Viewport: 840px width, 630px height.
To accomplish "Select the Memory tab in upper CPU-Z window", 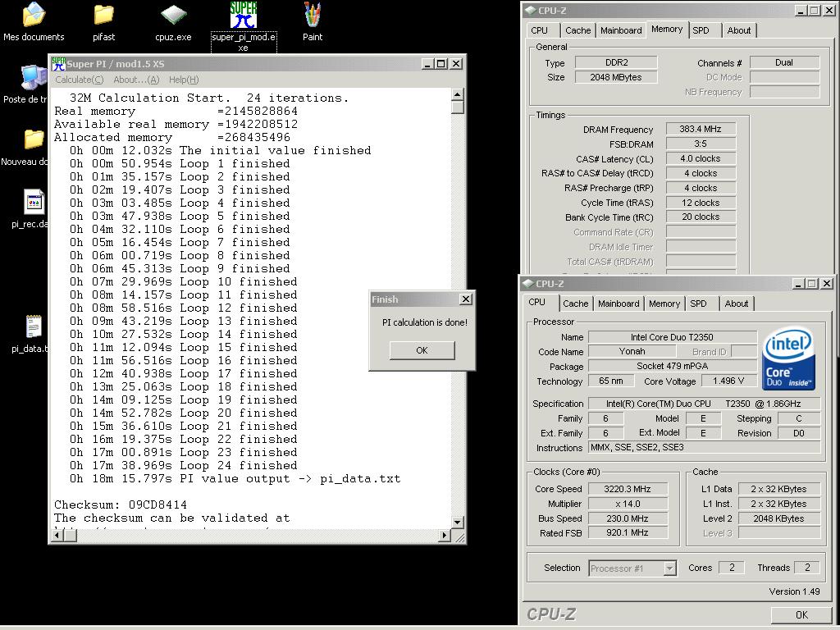I will pos(667,30).
